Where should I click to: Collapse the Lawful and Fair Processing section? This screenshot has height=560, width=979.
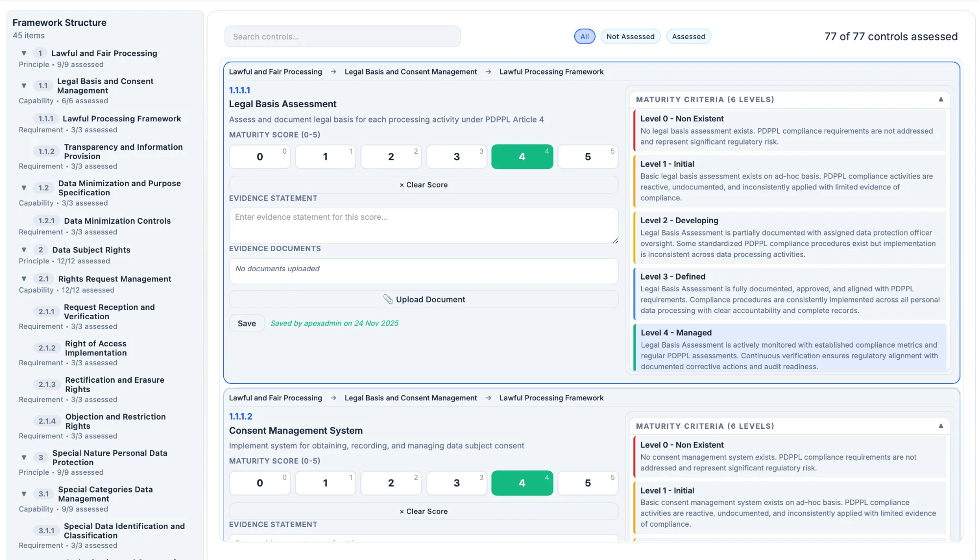(23, 53)
